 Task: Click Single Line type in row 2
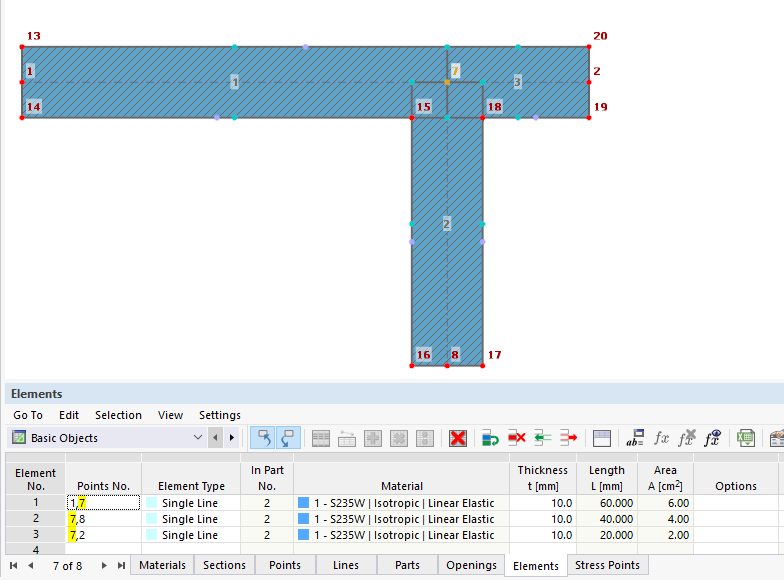coord(190,519)
